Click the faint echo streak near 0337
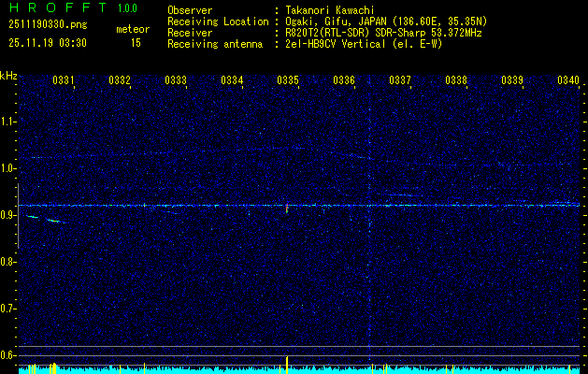This screenshot has height=374, width=588. [404, 195]
